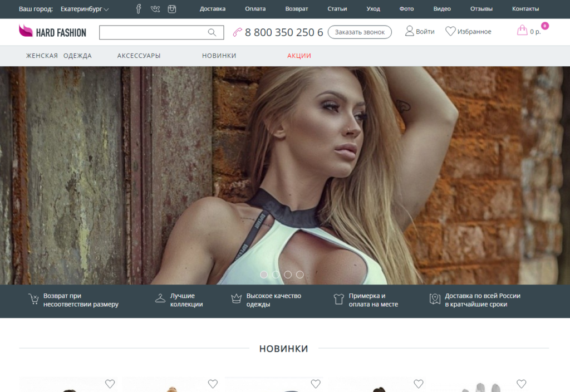Go to Оплата page
Image resolution: width=570 pixels, height=392 pixels.
point(255,9)
